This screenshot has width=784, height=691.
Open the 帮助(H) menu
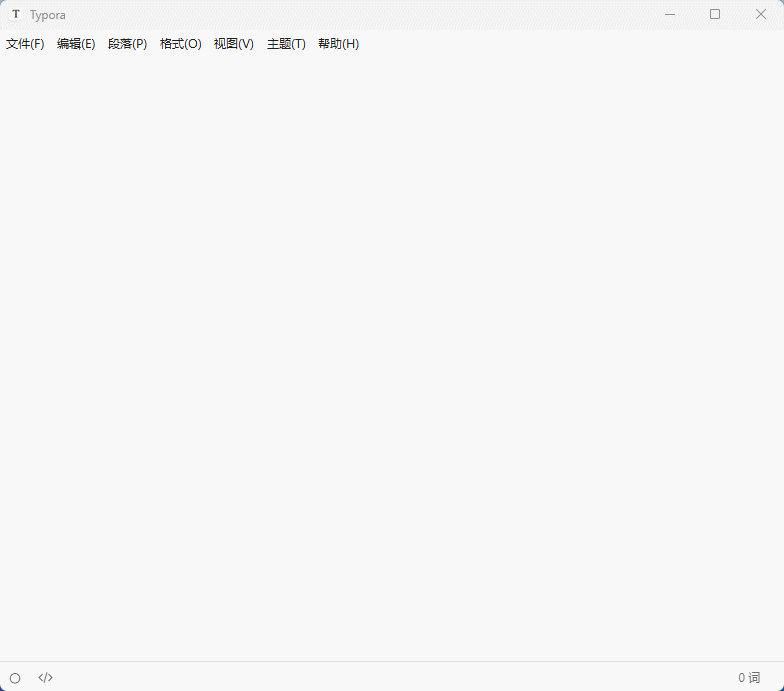click(x=338, y=44)
